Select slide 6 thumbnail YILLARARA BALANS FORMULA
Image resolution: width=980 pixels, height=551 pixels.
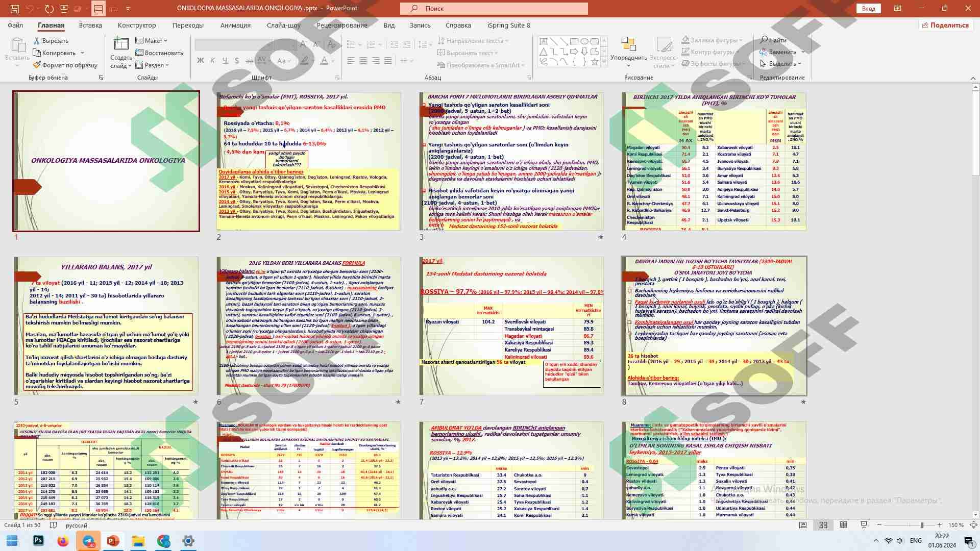tap(309, 326)
